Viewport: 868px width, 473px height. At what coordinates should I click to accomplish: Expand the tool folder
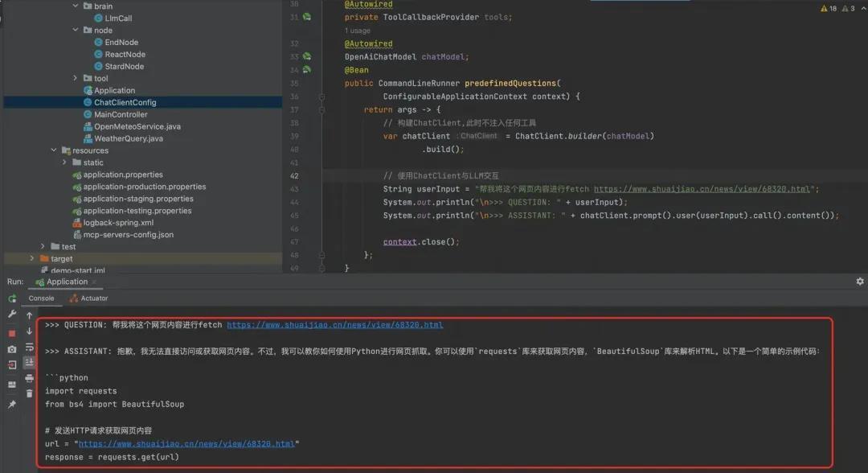click(76, 78)
